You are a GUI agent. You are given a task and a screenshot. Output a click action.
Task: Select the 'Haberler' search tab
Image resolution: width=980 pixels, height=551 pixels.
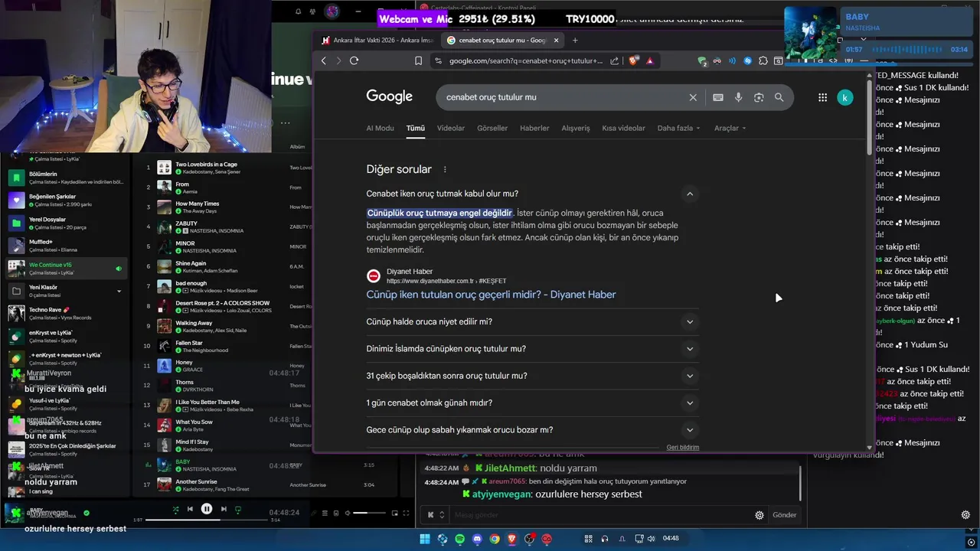pyautogui.click(x=534, y=129)
